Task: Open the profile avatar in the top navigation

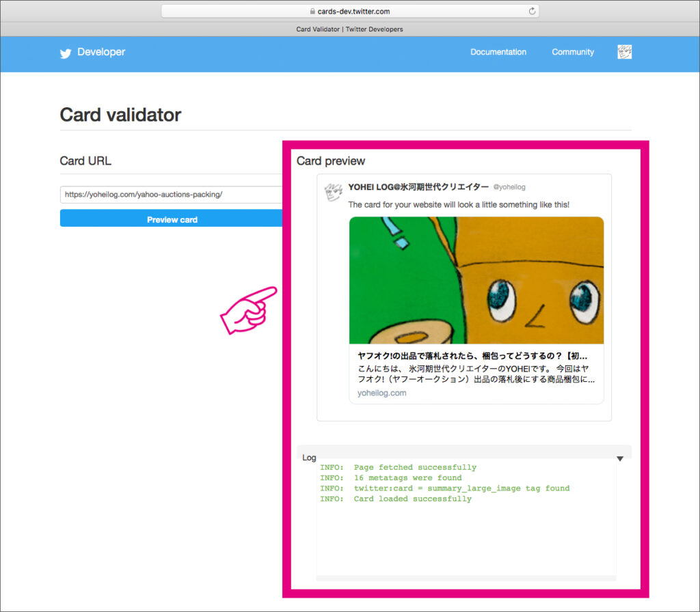Action: click(x=624, y=52)
